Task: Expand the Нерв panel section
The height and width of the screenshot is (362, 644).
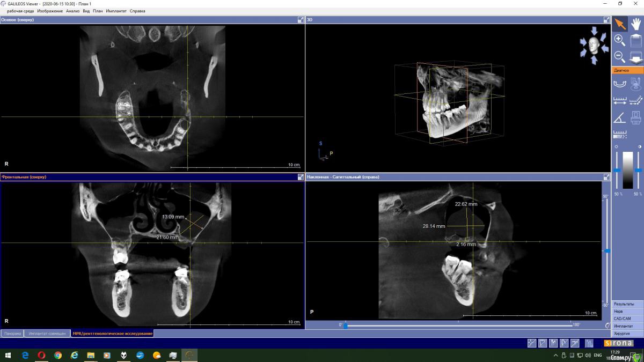Action: [x=627, y=311]
